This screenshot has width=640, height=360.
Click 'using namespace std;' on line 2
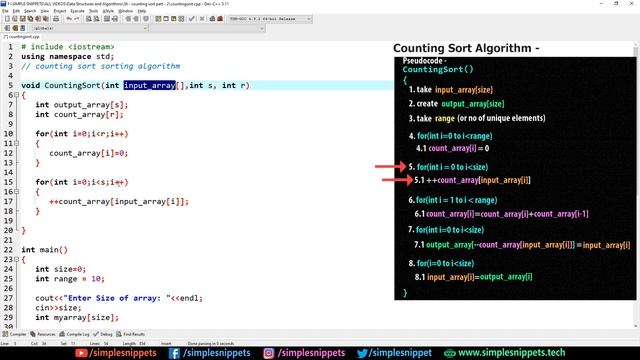pyautogui.click(x=68, y=57)
